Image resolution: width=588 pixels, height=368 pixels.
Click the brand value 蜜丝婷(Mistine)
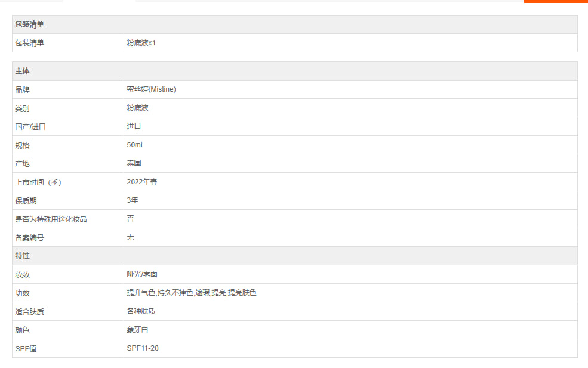pos(151,89)
